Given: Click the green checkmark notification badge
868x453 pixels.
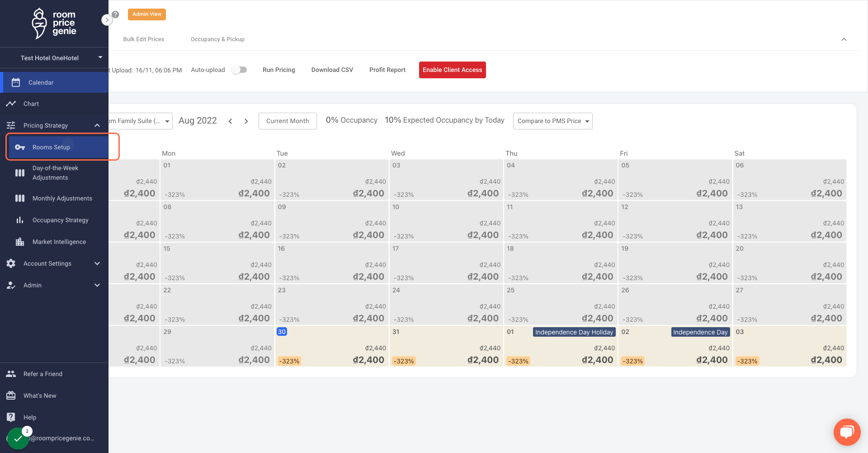Looking at the screenshot, I should (18, 439).
